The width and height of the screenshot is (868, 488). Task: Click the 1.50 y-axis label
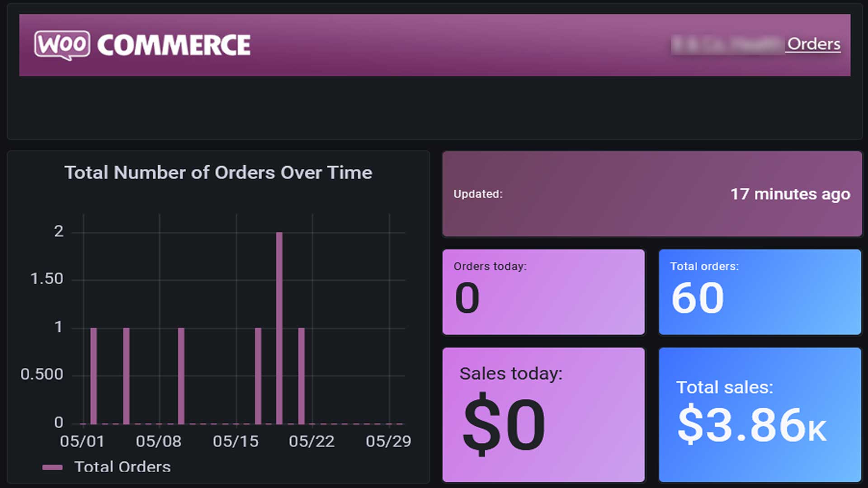coord(47,279)
